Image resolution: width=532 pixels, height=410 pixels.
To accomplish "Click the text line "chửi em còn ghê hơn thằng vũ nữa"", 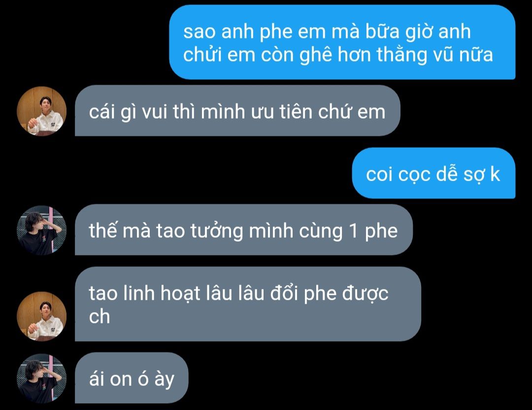I will [338, 55].
